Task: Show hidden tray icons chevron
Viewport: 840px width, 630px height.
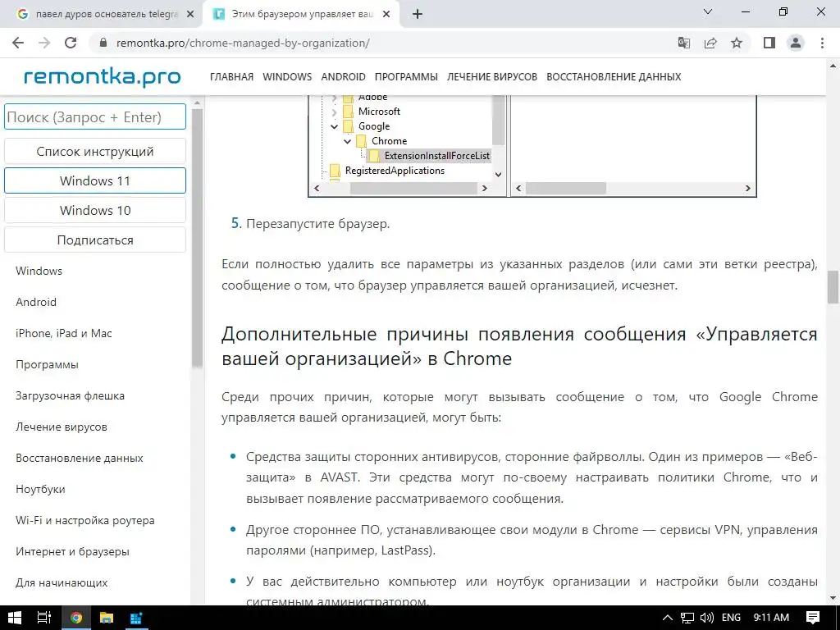Action: pyautogui.click(x=668, y=618)
